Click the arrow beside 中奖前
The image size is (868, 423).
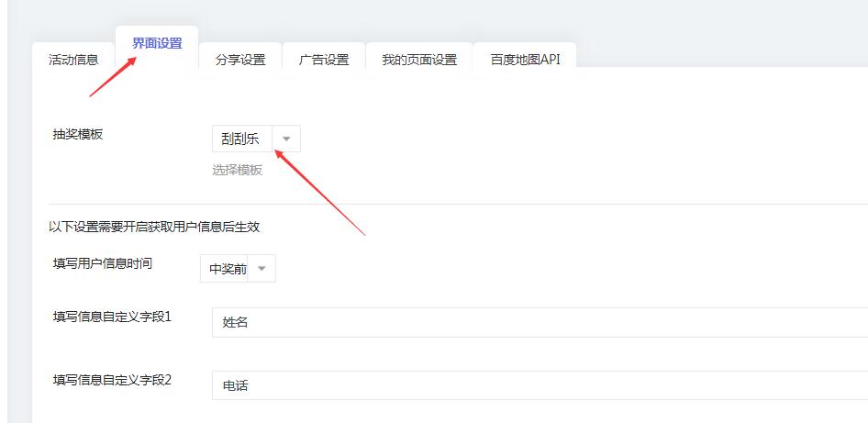[262, 269]
